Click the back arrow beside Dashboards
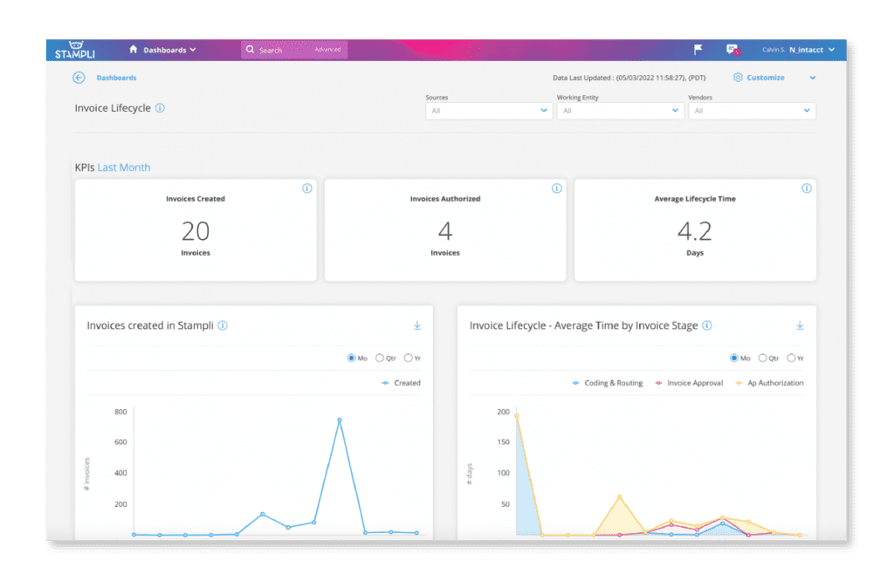The height and width of the screenshot is (588, 894). [80, 77]
